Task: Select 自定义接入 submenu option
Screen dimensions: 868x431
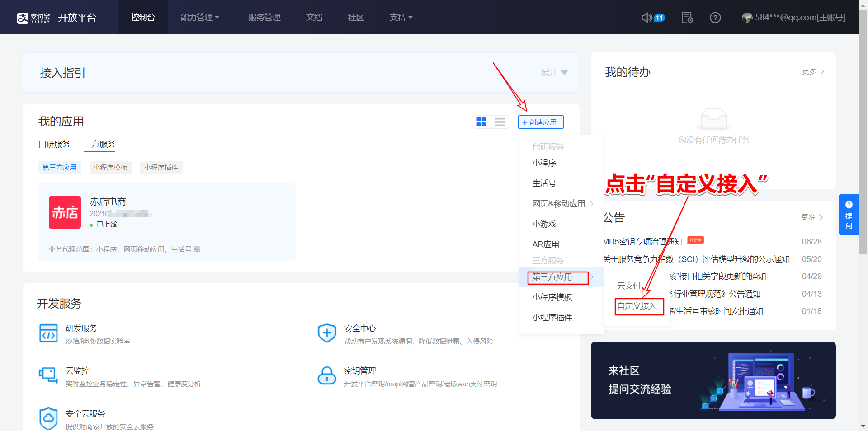Action: [637, 306]
